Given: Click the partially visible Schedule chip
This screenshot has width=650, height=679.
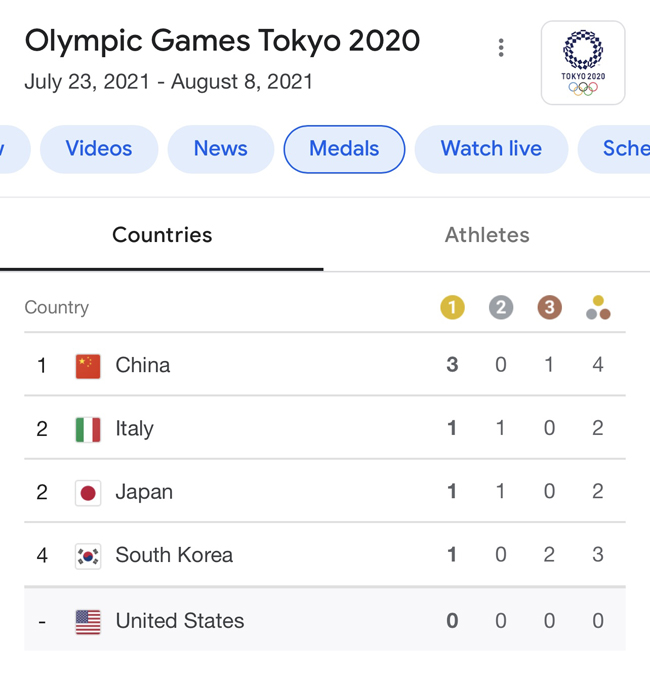Looking at the screenshot, I should 614,149.
